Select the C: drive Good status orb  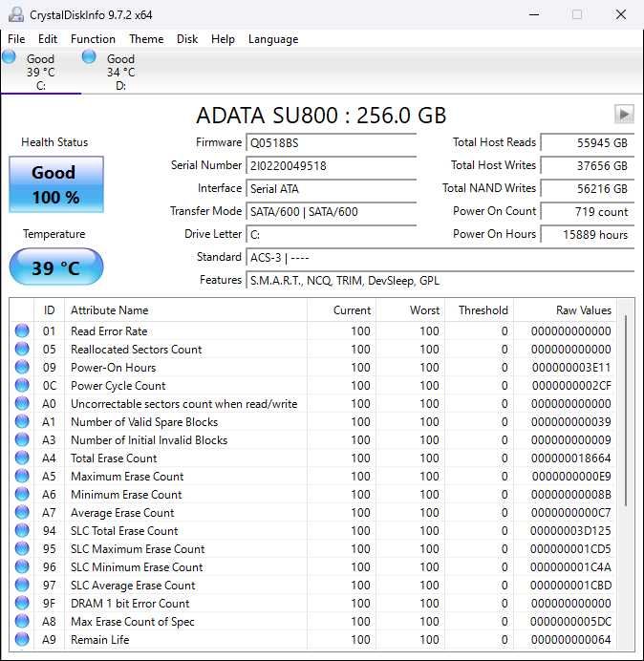click(x=9, y=56)
